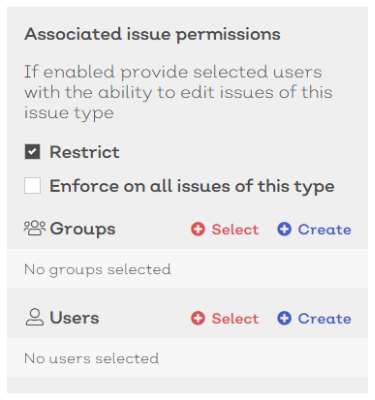Click Select link in Users row
The width and height of the screenshot is (375, 400).
click(x=235, y=319)
